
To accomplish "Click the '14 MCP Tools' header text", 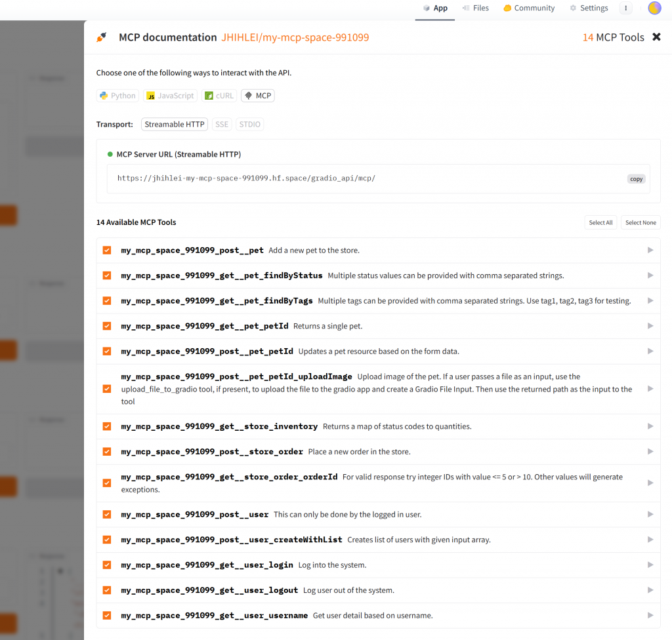I will [614, 37].
